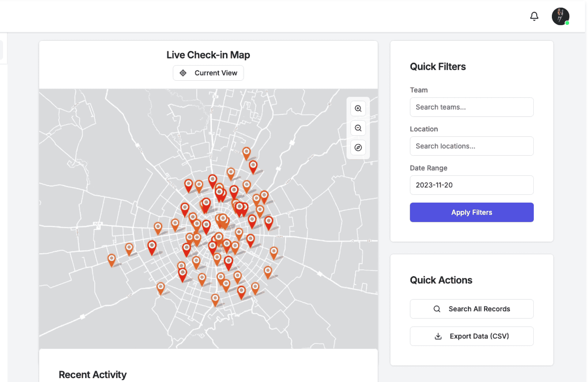
Task: Click the magnifier icon in Search All Records
Action: (x=437, y=309)
